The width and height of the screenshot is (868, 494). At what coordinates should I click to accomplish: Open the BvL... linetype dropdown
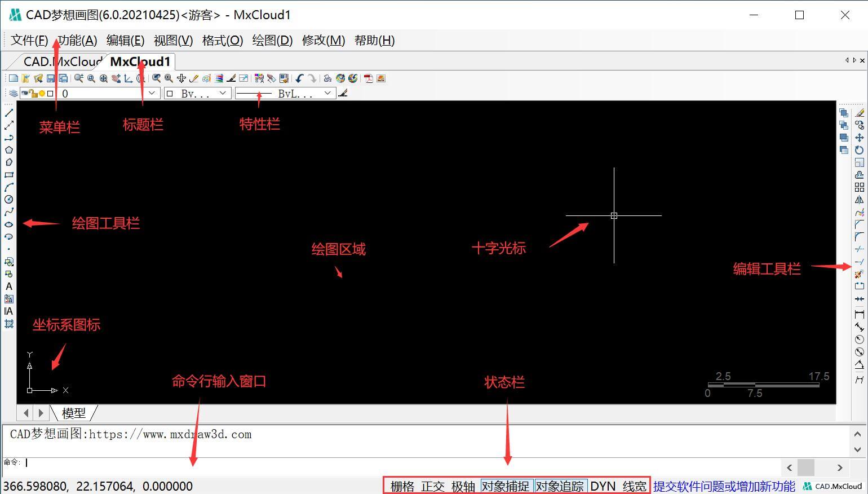[x=327, y=93]
